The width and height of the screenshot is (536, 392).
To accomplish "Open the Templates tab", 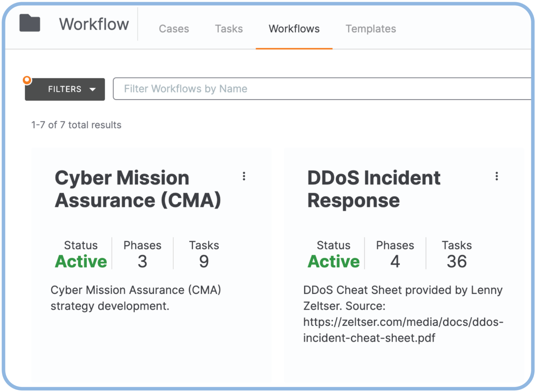I will 371,29.
